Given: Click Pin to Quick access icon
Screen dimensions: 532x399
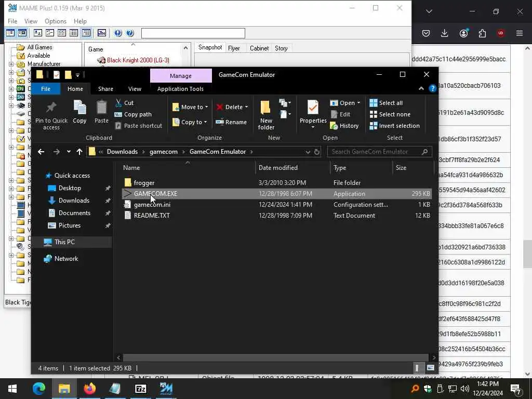Looking at the screenshot, I should (51, 108).
